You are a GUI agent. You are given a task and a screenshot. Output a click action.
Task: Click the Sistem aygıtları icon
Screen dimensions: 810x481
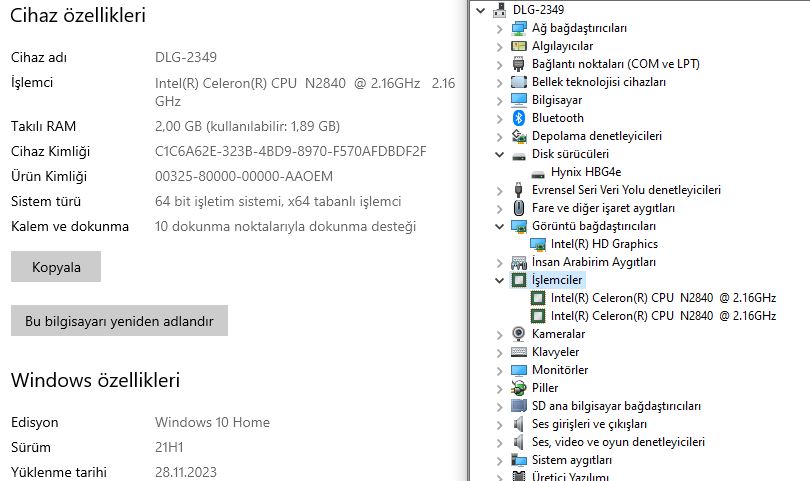519,460
